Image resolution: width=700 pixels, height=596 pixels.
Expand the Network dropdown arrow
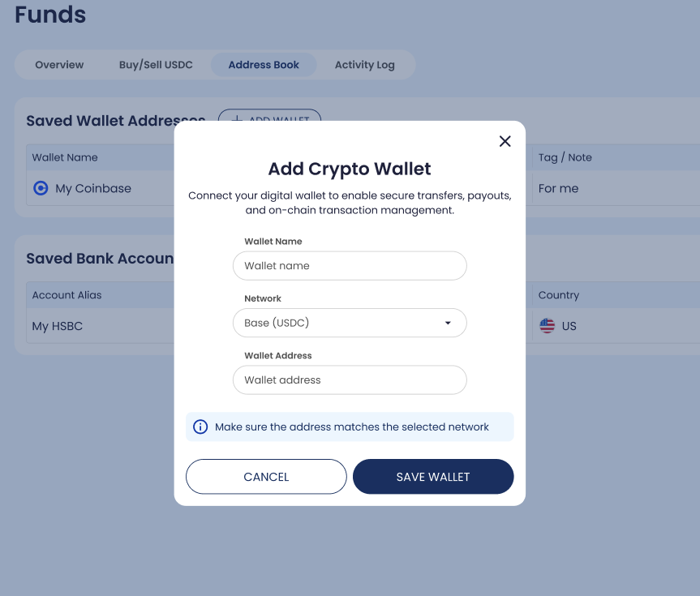[448, 323]
